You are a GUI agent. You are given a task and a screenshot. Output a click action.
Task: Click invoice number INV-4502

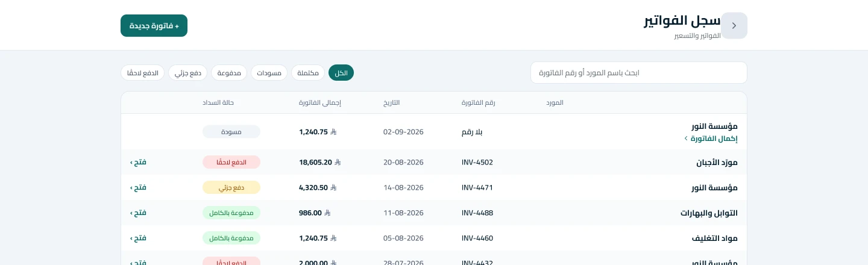tap(477, 162)
